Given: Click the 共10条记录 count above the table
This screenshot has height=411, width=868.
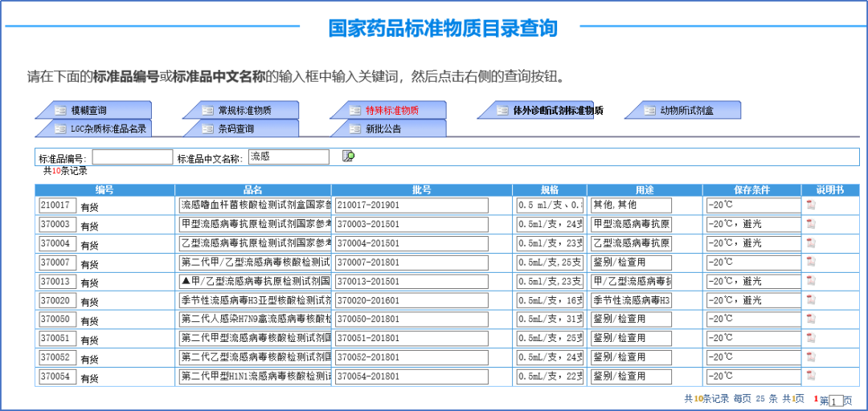Looking at the screenshot, I should pos(65,171).
